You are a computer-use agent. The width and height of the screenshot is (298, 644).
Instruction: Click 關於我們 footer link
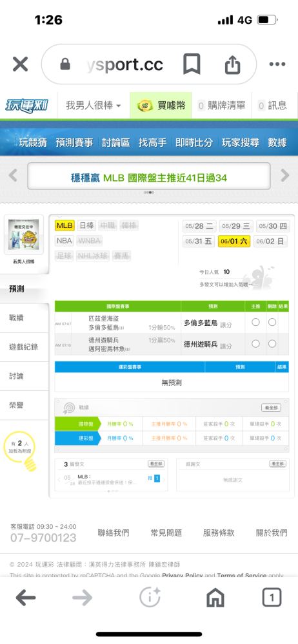click(272, 533)
